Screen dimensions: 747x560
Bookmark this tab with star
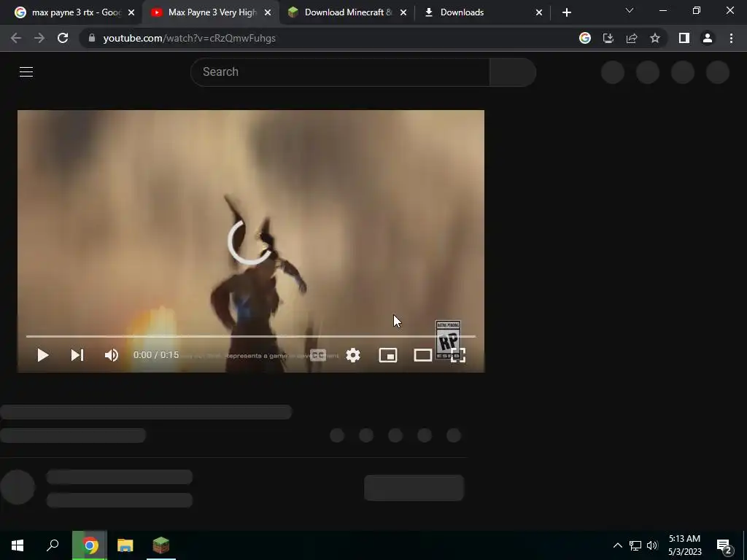(x=655, y=38)
